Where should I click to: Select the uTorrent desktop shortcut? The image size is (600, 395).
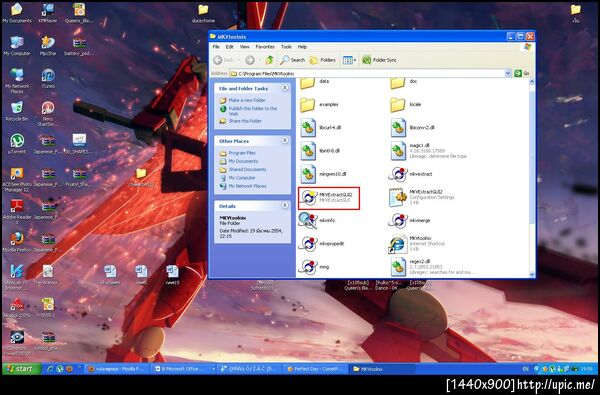pos(17,144)
